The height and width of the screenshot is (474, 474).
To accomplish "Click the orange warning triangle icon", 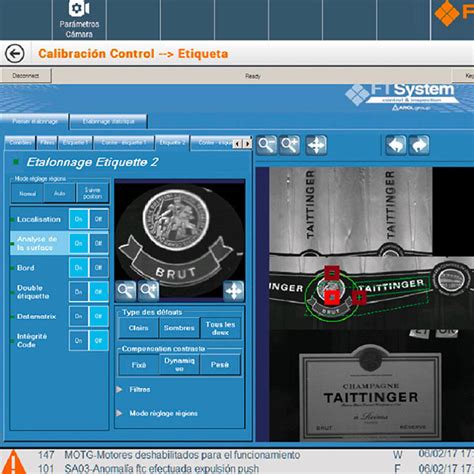I will [13, 462].
